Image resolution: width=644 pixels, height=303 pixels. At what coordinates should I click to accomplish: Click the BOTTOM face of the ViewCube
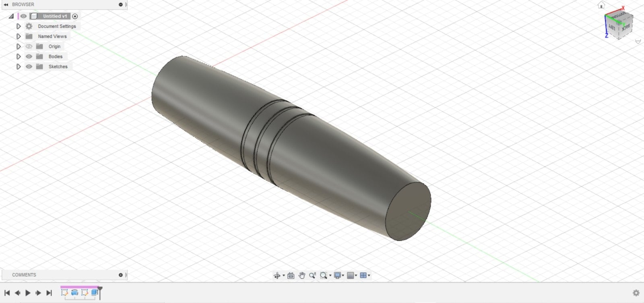[x=620, y=15]
